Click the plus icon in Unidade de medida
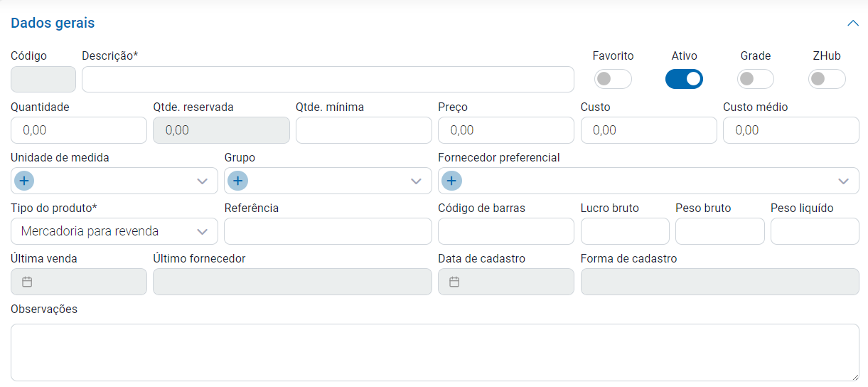 click(24, 181)
